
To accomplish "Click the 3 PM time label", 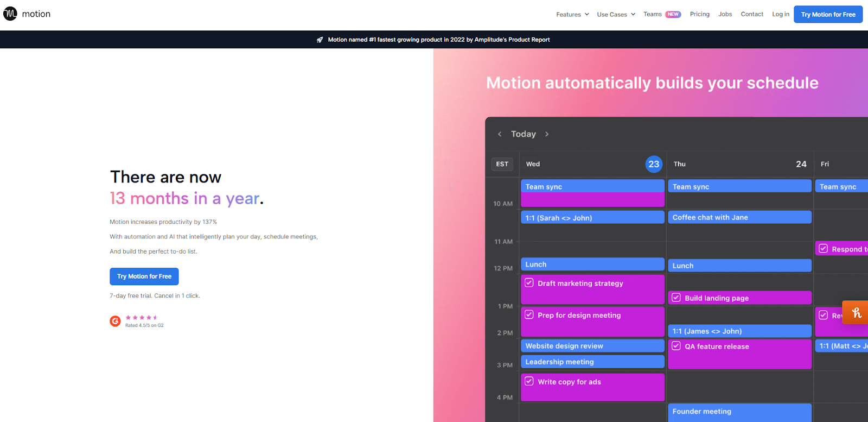I will (505, 365).
